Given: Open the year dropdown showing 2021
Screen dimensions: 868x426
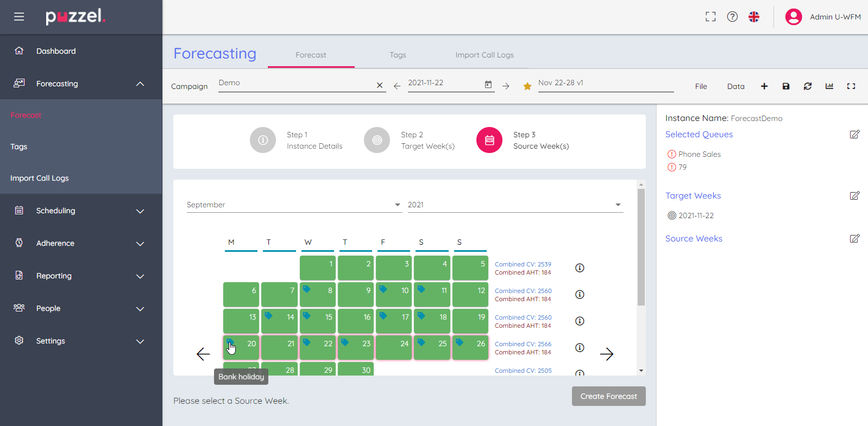Looking at the screenshot, I should [514, 205].
